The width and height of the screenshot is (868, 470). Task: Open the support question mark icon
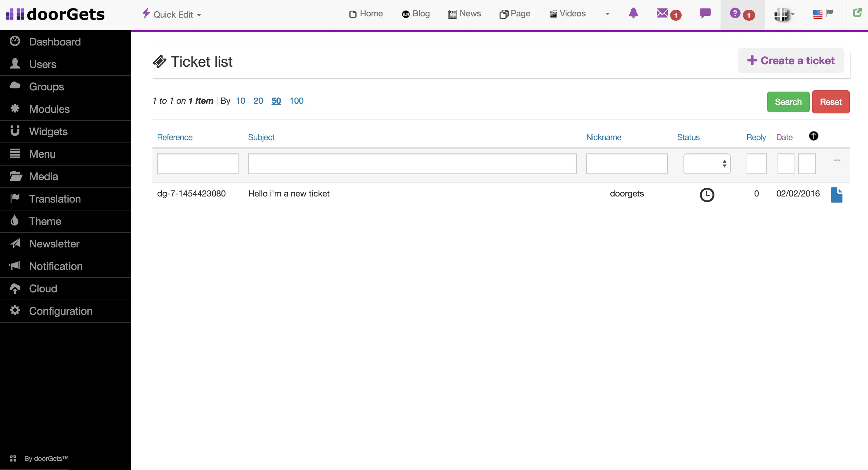coord(735,13)
